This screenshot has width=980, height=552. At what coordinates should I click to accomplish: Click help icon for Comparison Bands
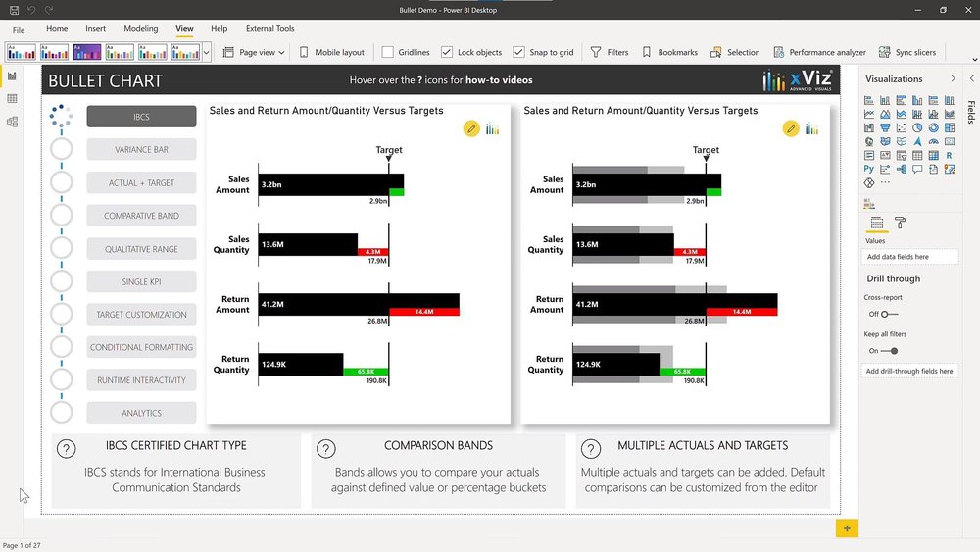[x=326, y=448]
